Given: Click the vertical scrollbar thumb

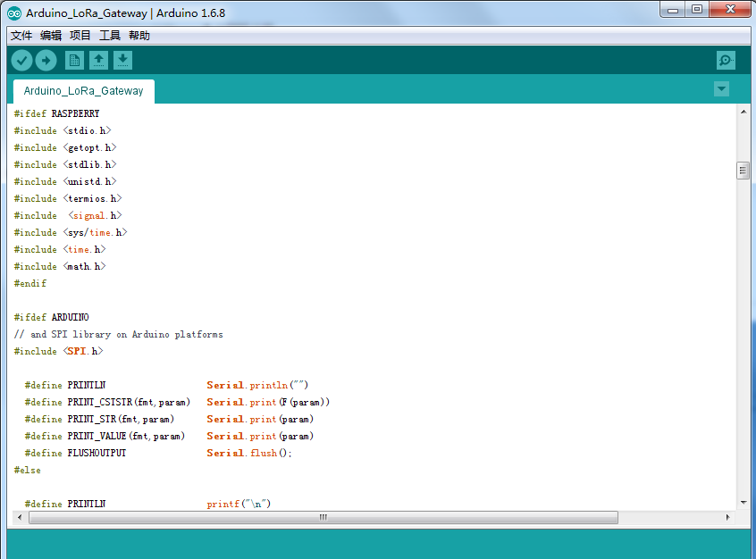Looking at the screenshot, I should tap(743, 171).
